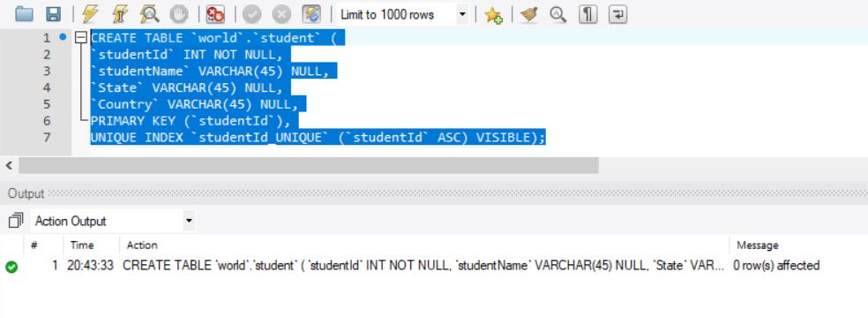Click the PRIMARY KEY code line
Screen dimensions: 868x318
[194, 121]
